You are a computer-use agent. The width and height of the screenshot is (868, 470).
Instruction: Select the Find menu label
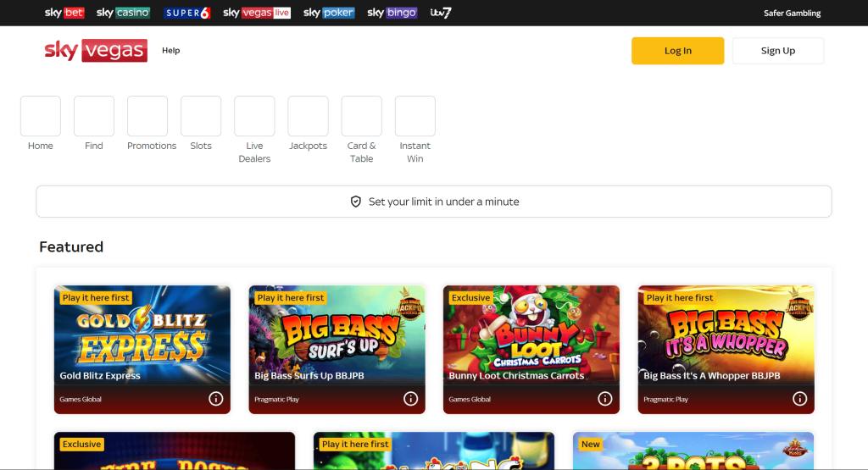click(94, 146)
